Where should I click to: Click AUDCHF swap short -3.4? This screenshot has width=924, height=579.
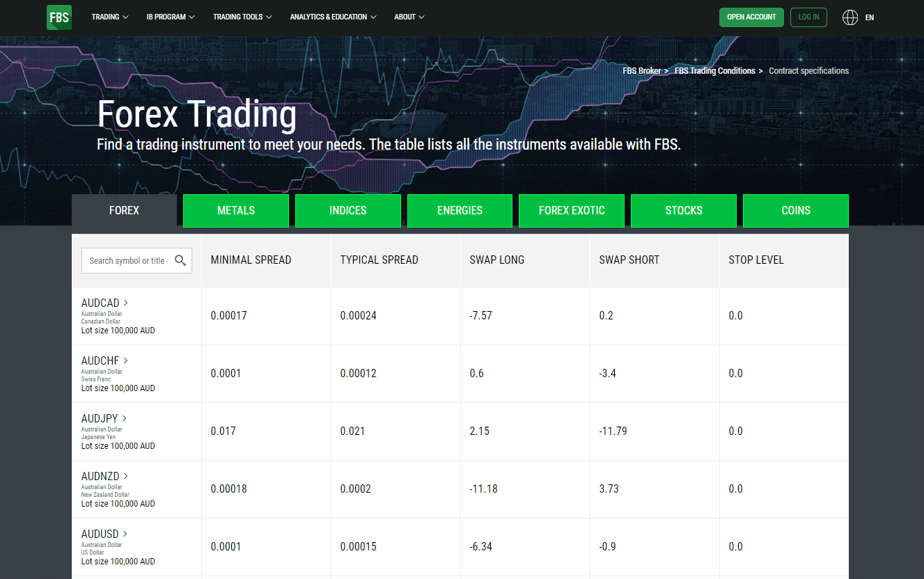tap(608, 374)
